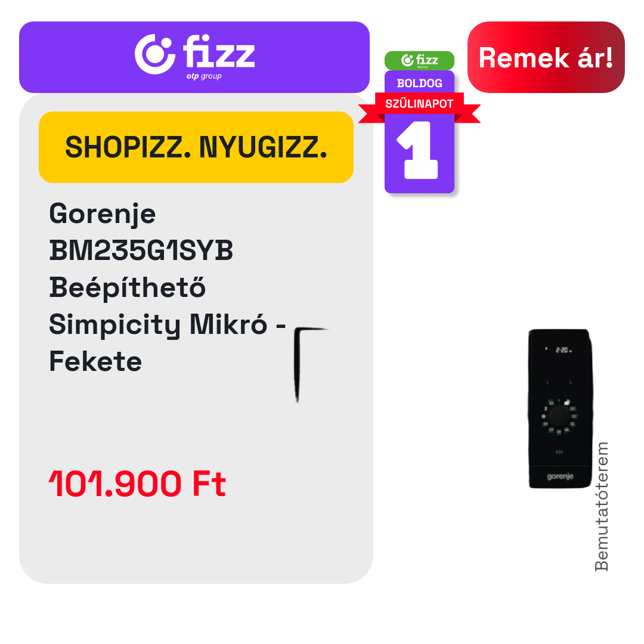Click the black microwave product image

(560, 408)
